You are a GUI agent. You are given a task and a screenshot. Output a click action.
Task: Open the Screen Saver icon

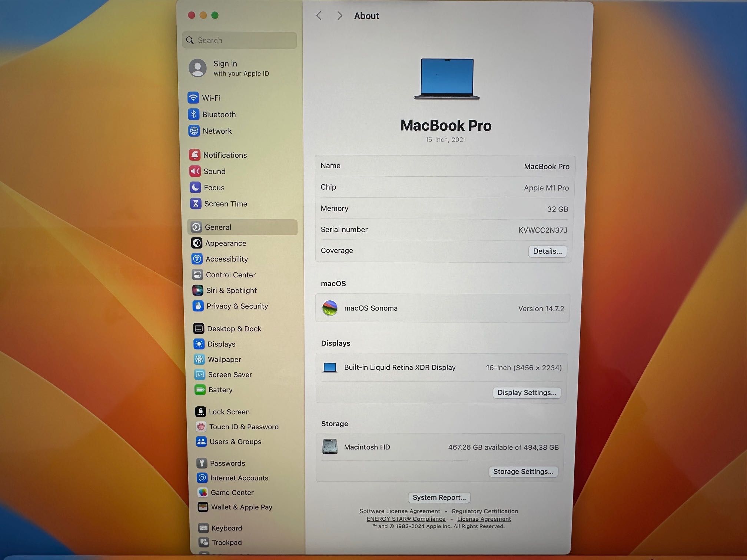pyautogui.click(x=200, y=374)
